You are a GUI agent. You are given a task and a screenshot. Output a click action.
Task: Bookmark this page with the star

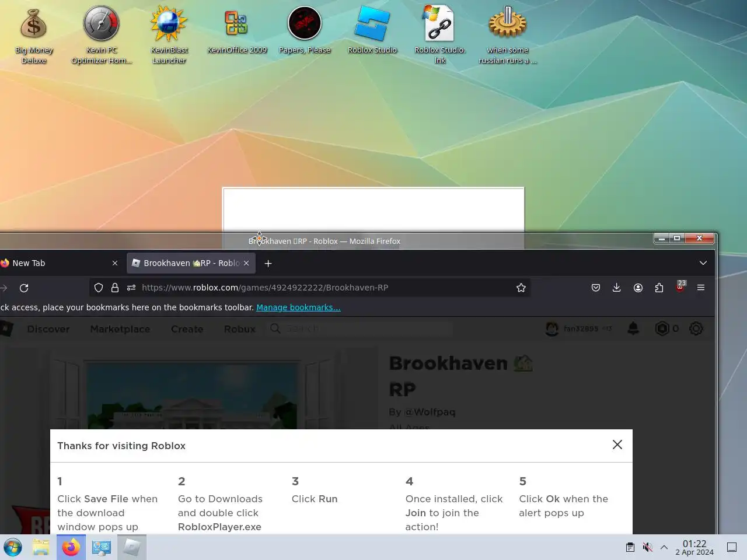coord(521,288)
